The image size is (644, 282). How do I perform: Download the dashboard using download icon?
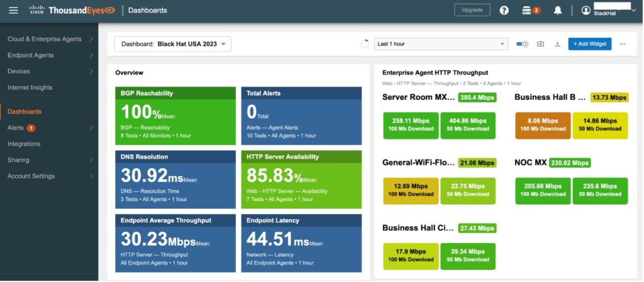pyautogui.click(x=557, y=44)
